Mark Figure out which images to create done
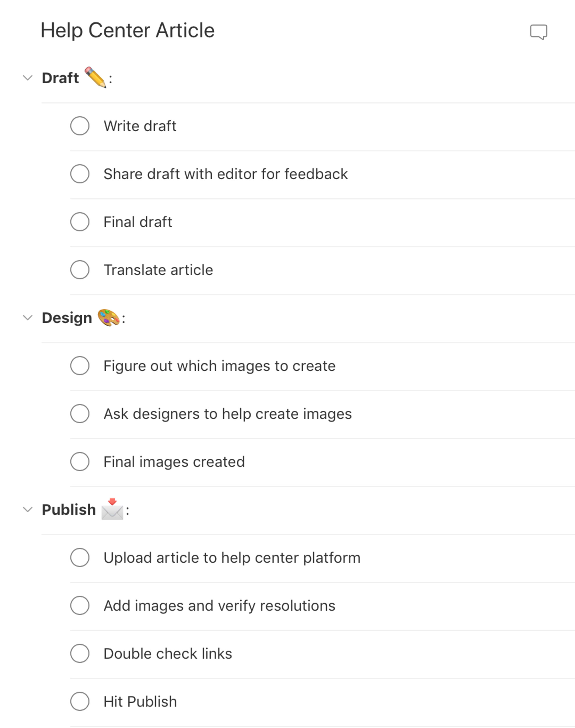The image size is (575, 728). (x=80, y=366)
